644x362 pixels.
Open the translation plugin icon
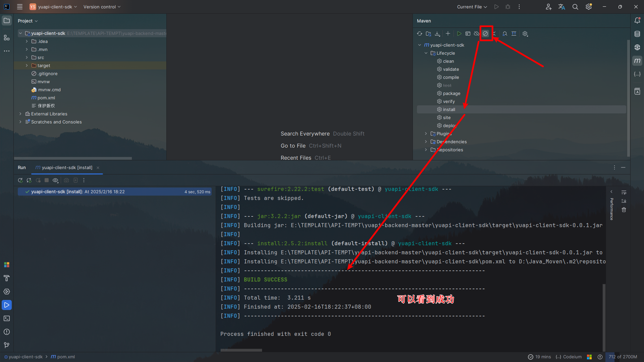(562, 7)
